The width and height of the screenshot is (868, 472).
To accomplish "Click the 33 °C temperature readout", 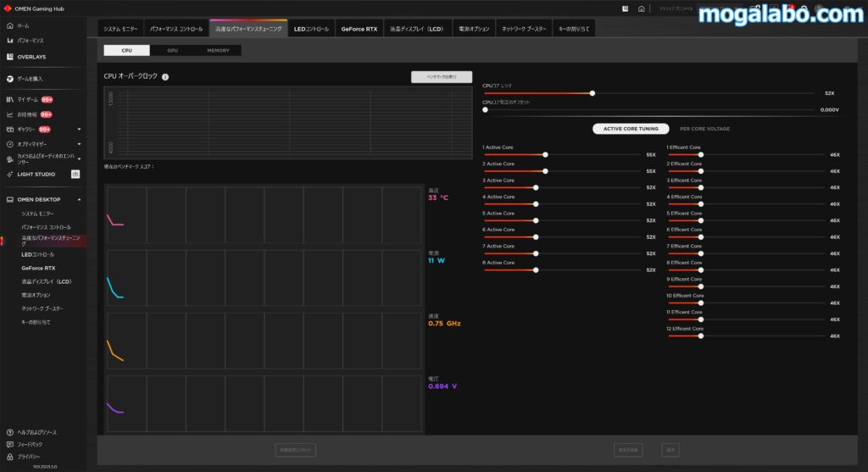I will [x=438, y=197].
